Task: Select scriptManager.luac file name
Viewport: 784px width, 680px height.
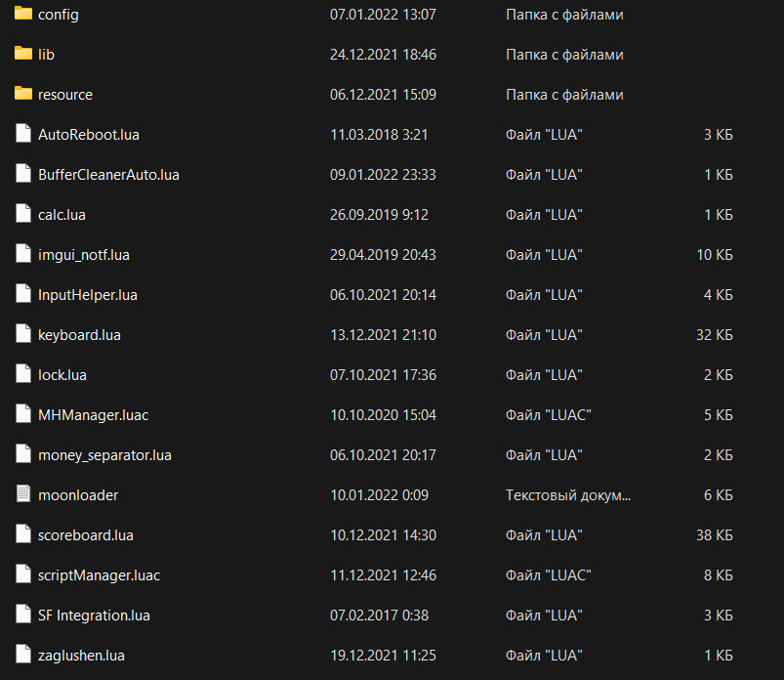Action: coord(99,574)
